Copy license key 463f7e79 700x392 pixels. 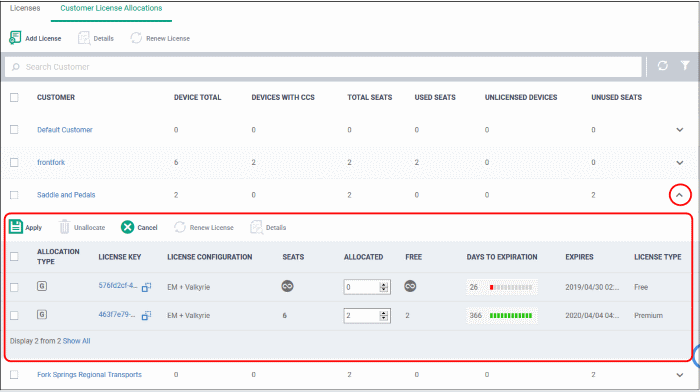pyautogui.click(x=146, y=316)
